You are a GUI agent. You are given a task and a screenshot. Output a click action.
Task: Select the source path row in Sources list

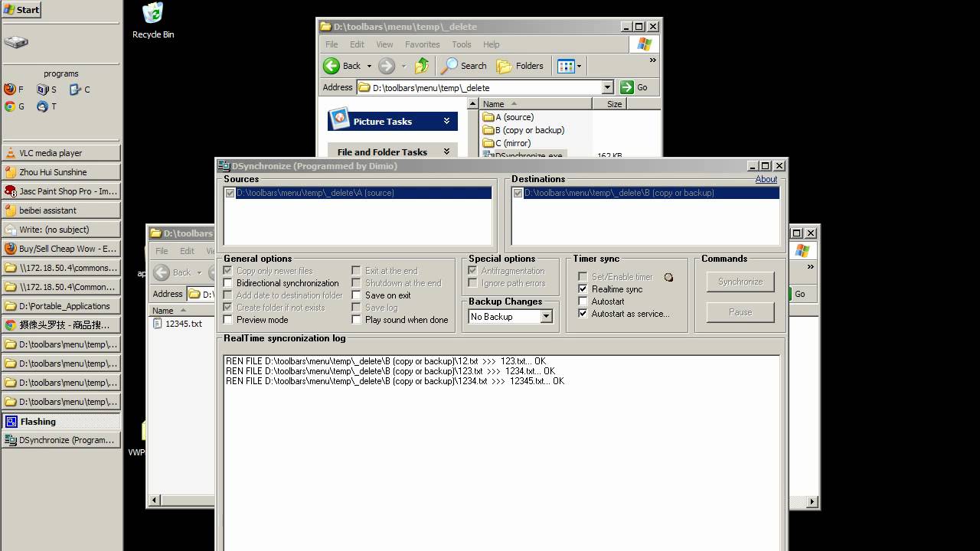click(358, 194)
